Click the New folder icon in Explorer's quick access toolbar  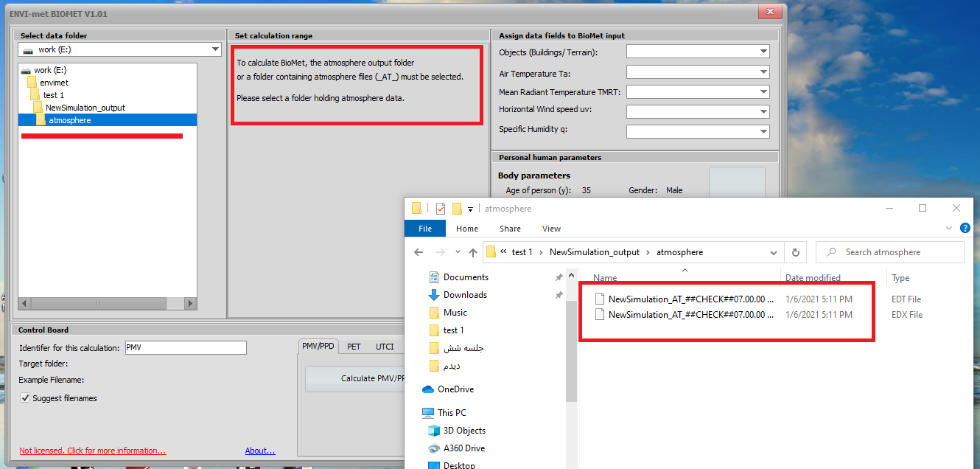click(x=457, y=209)
